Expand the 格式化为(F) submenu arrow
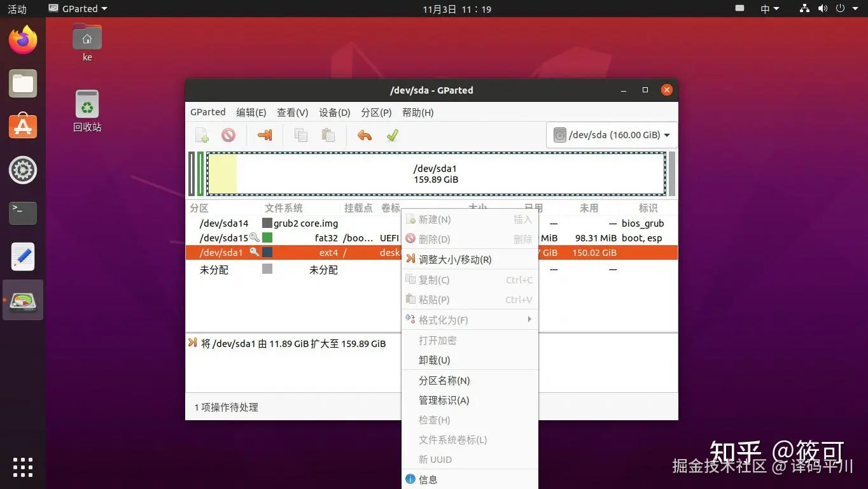868x489 pixels. (529, 319)
